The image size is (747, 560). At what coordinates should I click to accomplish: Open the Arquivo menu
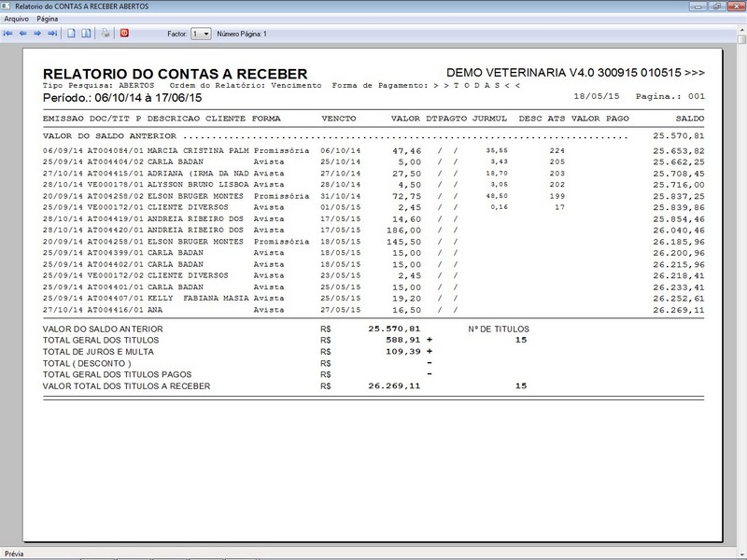[x=16, y=19]
